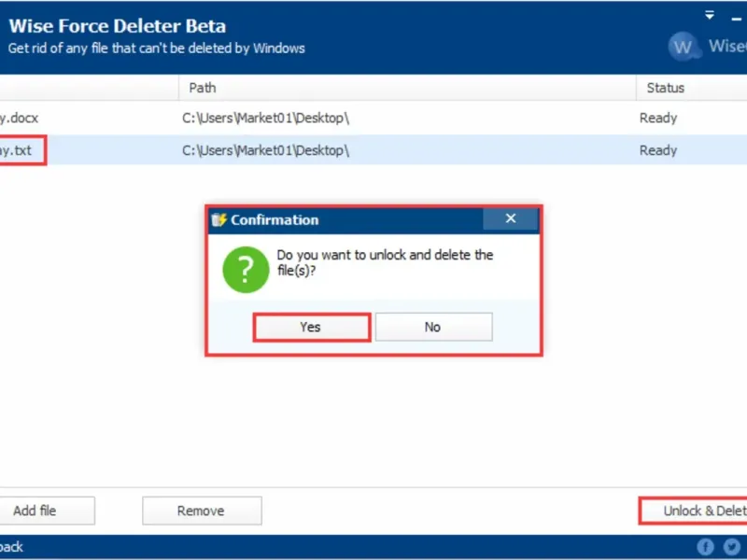747x560 pixels.
Task: Close the Confirmation dialog
Action: pyautogui.click(x=510, y=219)
